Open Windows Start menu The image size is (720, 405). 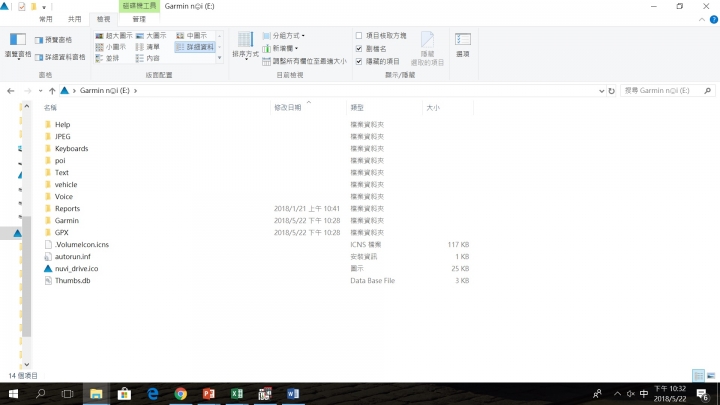click(13, 394)
